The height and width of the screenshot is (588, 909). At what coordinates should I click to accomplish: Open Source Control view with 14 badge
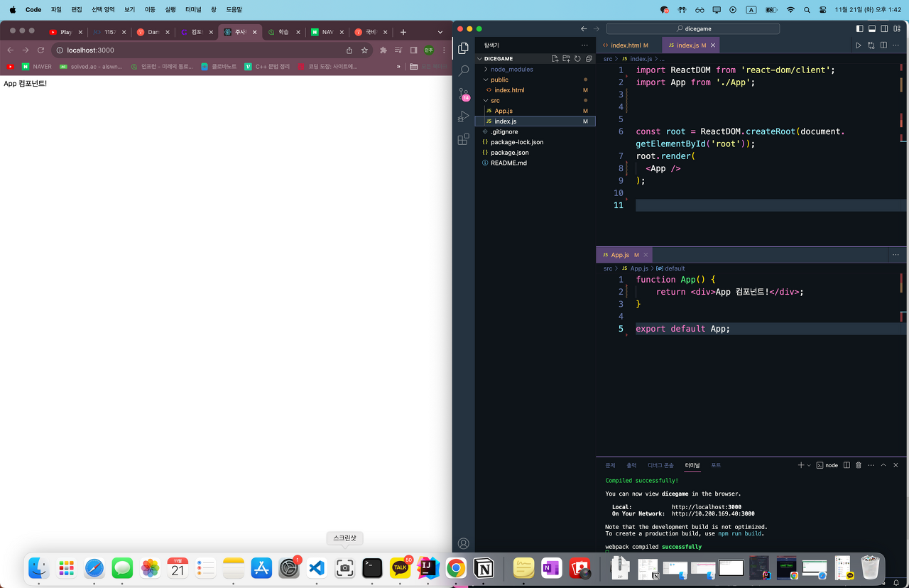click(464, 94)
